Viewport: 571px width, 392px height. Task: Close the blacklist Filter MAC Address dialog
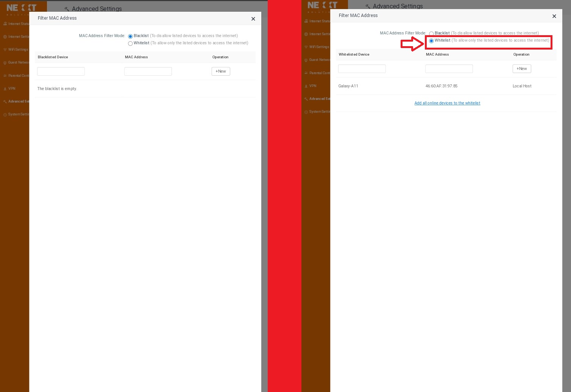coord(253,19)
